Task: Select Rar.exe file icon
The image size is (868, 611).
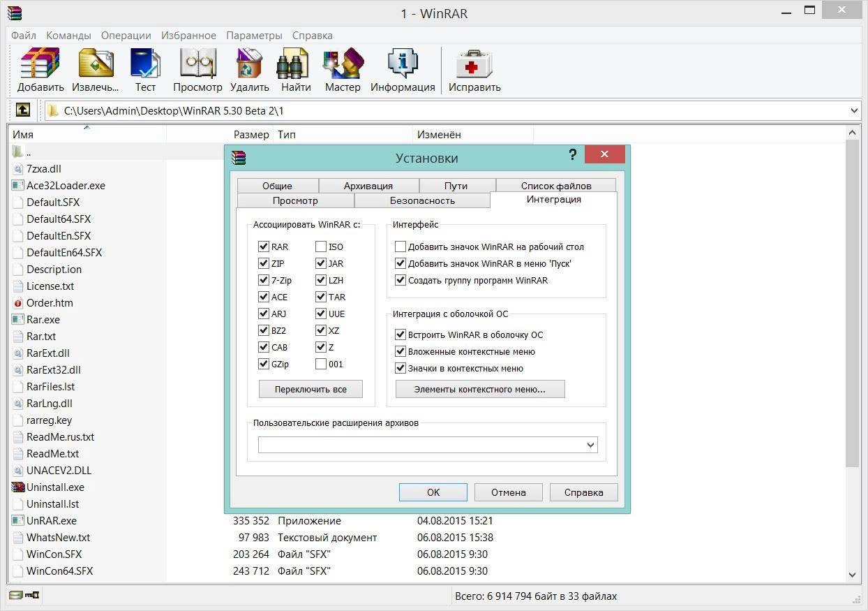Action: [18, 320]
